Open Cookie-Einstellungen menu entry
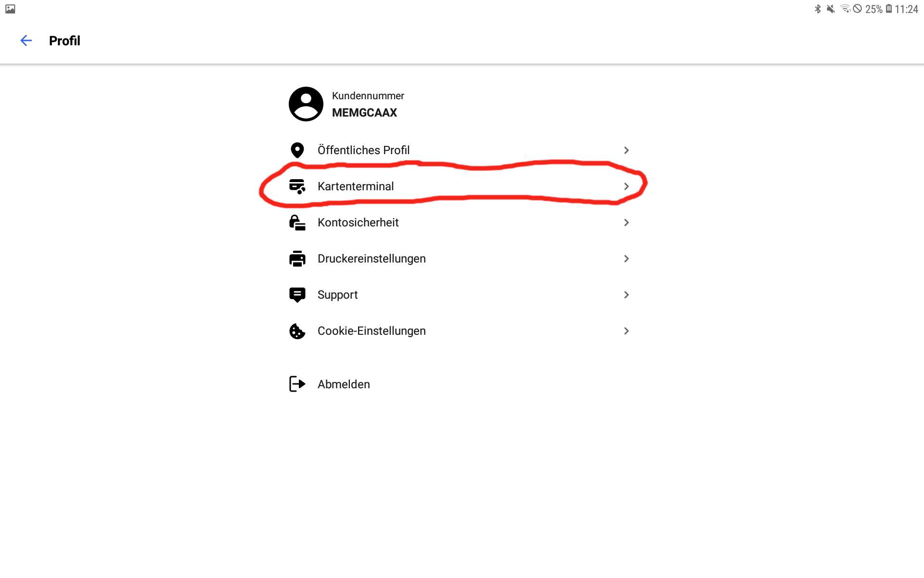 tap(372, 331)
